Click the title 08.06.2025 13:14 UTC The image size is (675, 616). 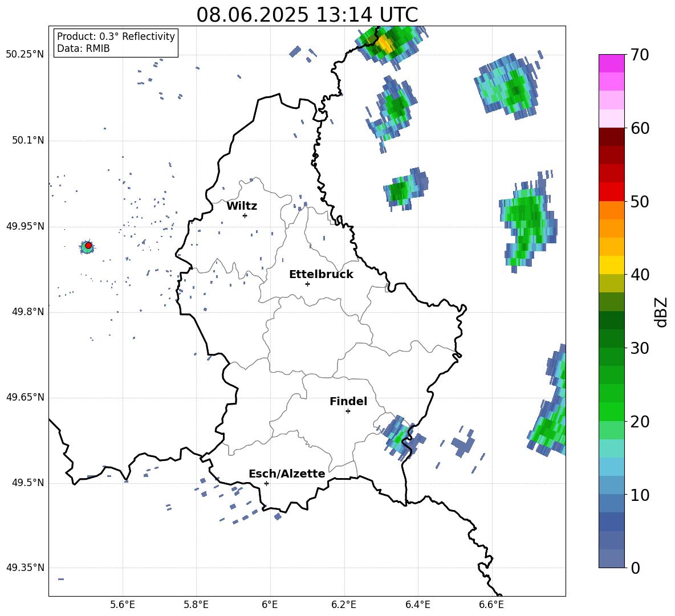coord(307,15)
